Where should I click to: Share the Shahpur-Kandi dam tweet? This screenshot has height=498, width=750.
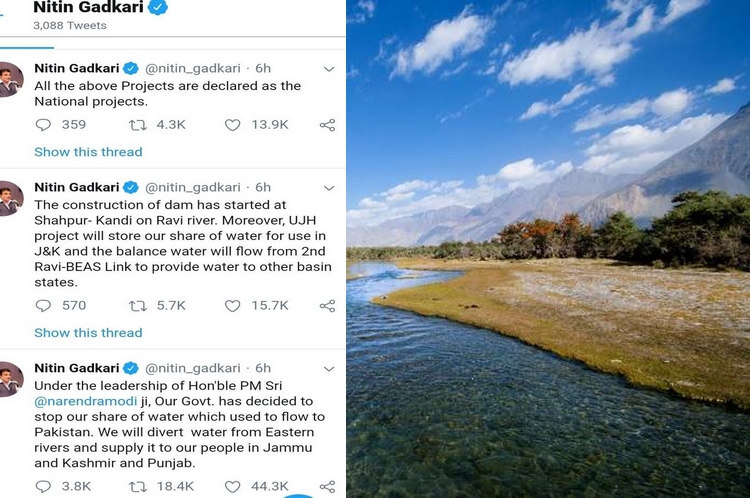(327, 306)
